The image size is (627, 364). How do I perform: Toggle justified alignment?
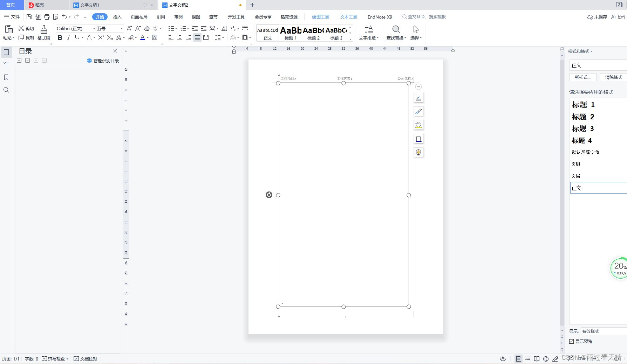[197, 37]
